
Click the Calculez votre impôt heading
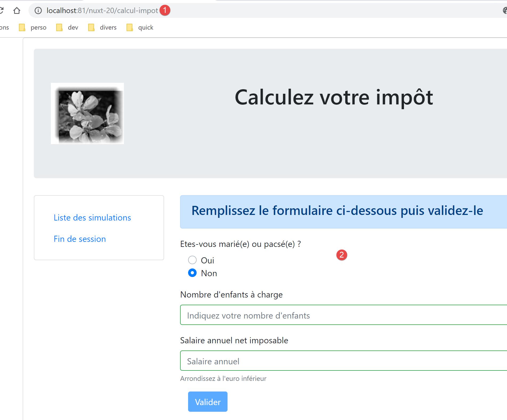click(x=334, y=97)
